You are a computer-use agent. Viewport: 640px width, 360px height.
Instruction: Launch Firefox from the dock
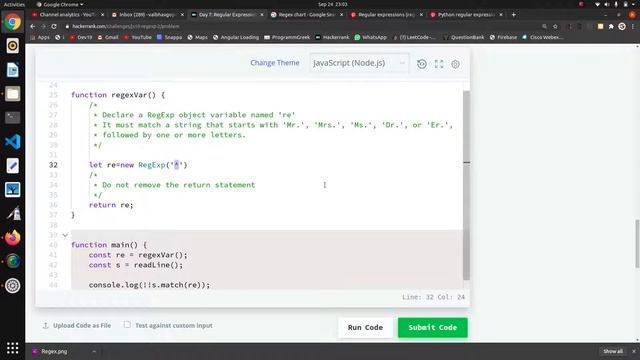click(x=13, y=238)
